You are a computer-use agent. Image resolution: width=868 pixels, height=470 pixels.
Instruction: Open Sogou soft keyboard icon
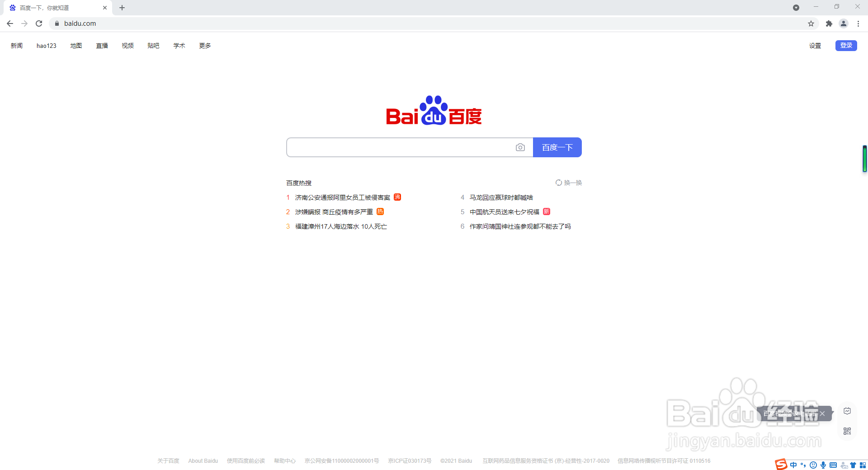coord(833,465)
